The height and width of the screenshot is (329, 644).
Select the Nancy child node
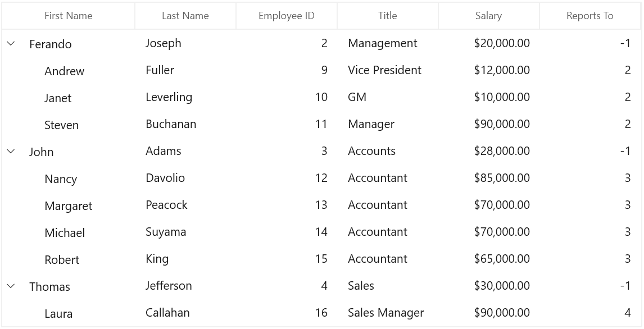(61, 179)
